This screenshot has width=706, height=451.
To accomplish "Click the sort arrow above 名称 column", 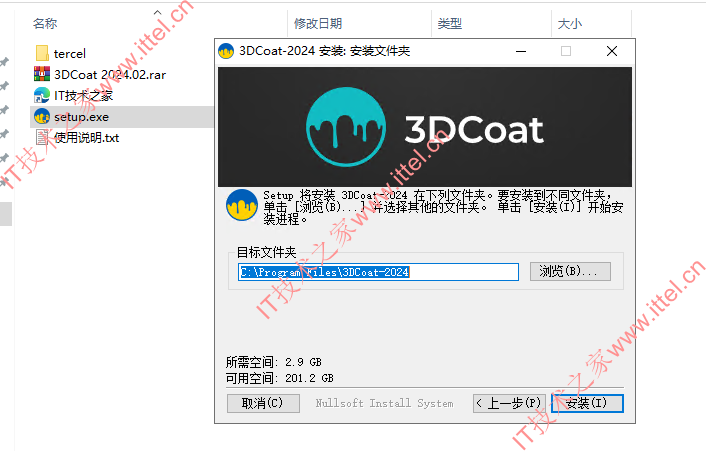I will [x=158, y=12].
